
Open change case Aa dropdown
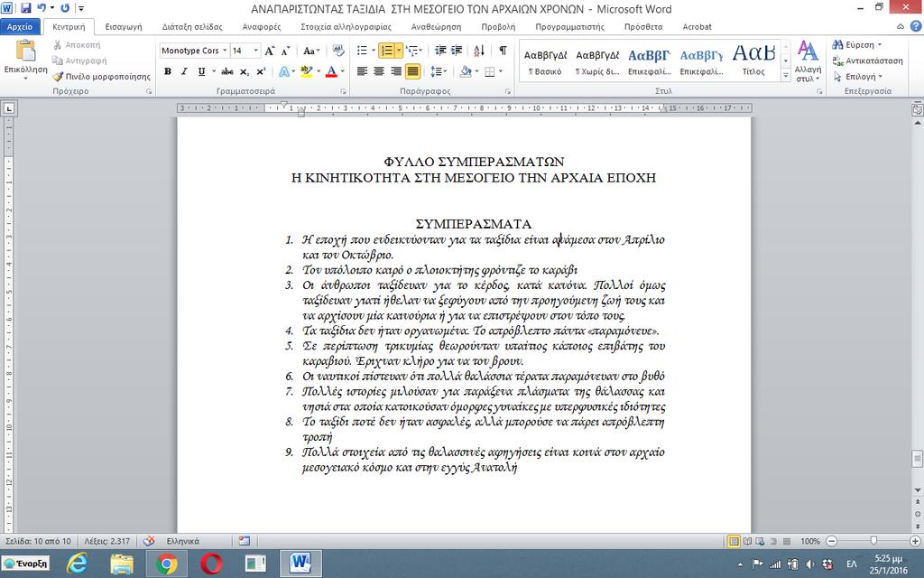pos(311,51)
